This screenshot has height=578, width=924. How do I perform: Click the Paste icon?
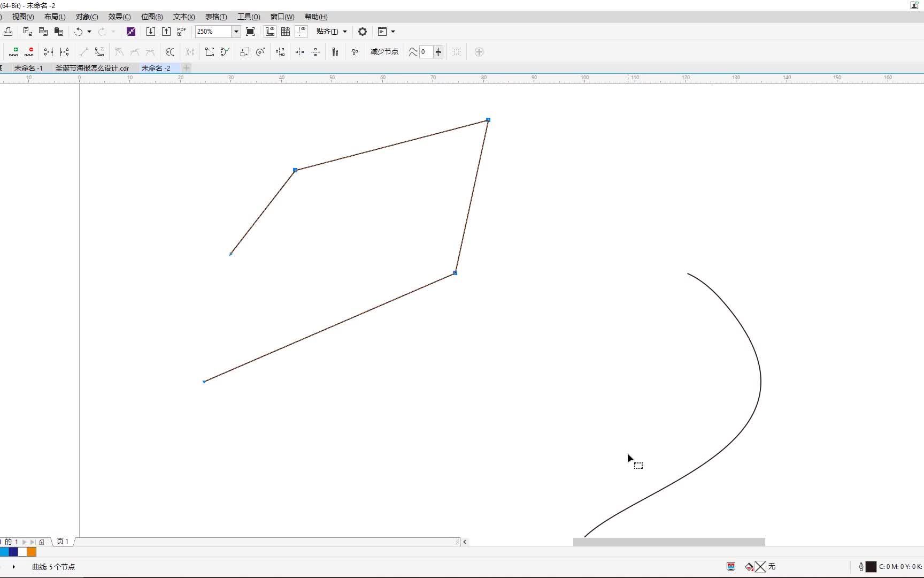(59, 32)
